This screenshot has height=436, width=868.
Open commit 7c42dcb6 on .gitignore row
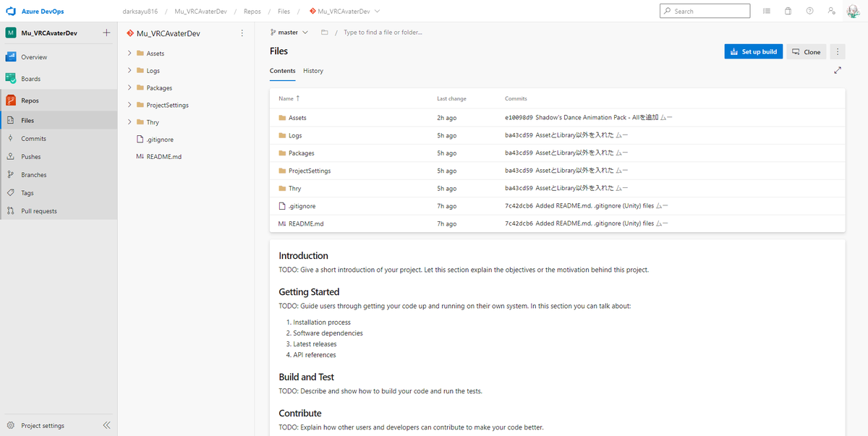coord(519,206)
